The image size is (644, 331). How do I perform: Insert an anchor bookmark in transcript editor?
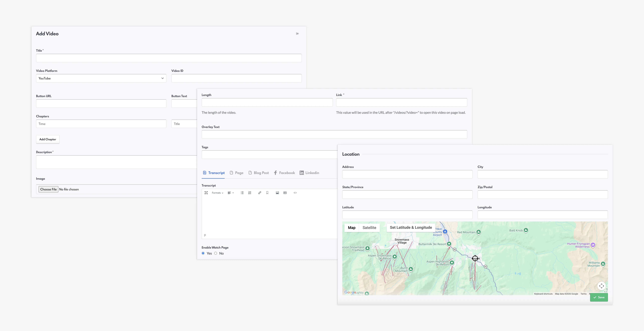point(267,193)
